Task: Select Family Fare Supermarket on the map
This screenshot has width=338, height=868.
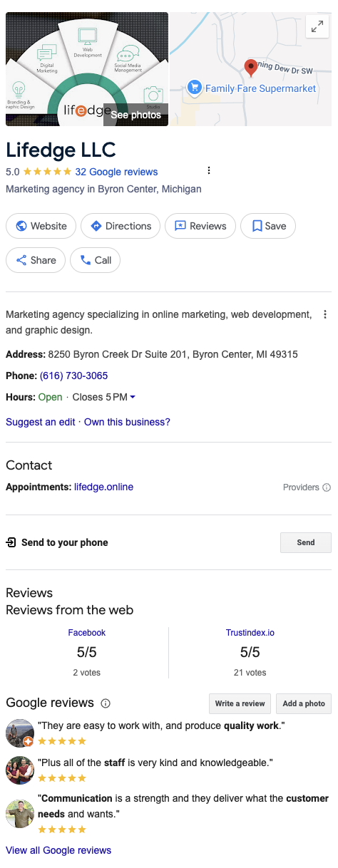Action: point(252,88)
